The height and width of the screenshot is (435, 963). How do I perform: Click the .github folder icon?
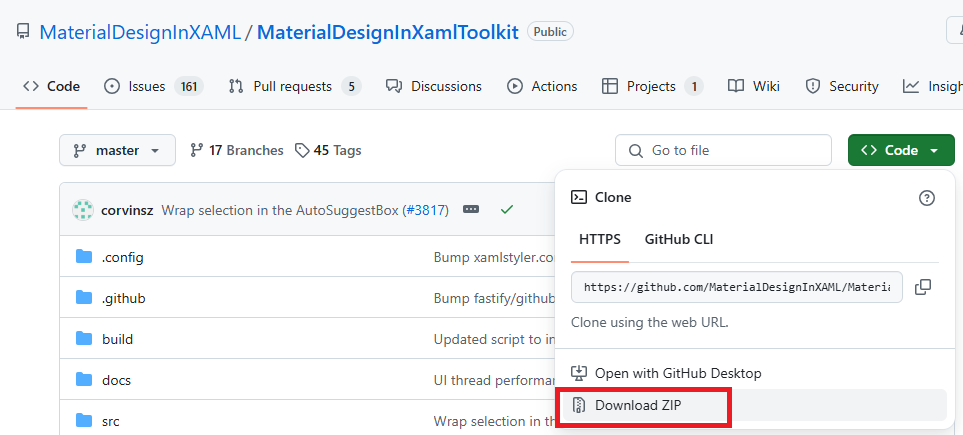84,298
